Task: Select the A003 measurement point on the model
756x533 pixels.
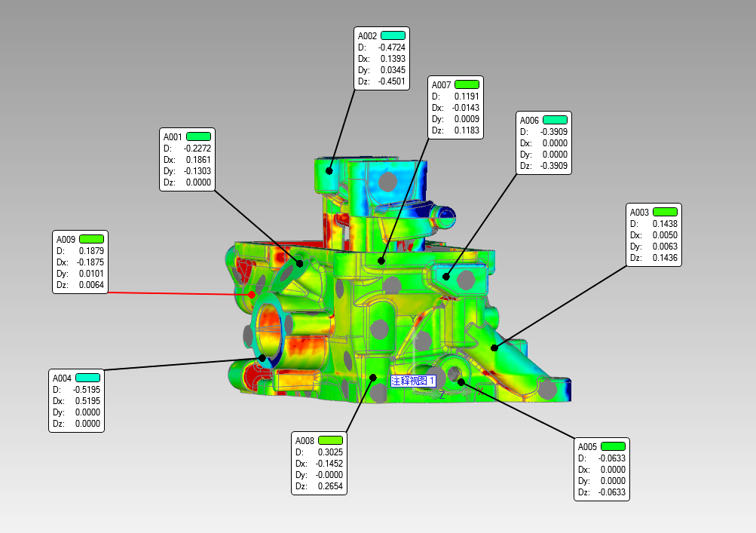Action: point(494,348)
